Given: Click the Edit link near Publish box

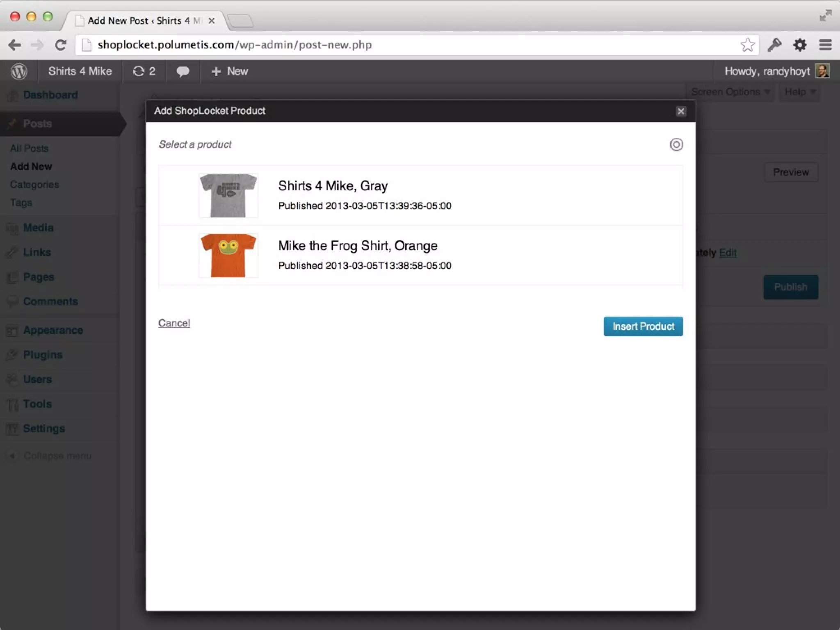Looking at the screenshot, I should point(728,253).
